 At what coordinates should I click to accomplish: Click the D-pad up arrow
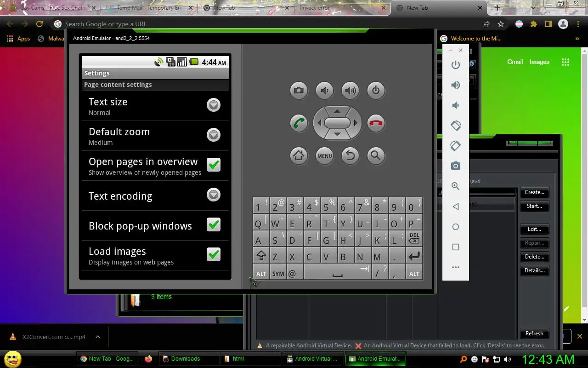coord(337,111)
